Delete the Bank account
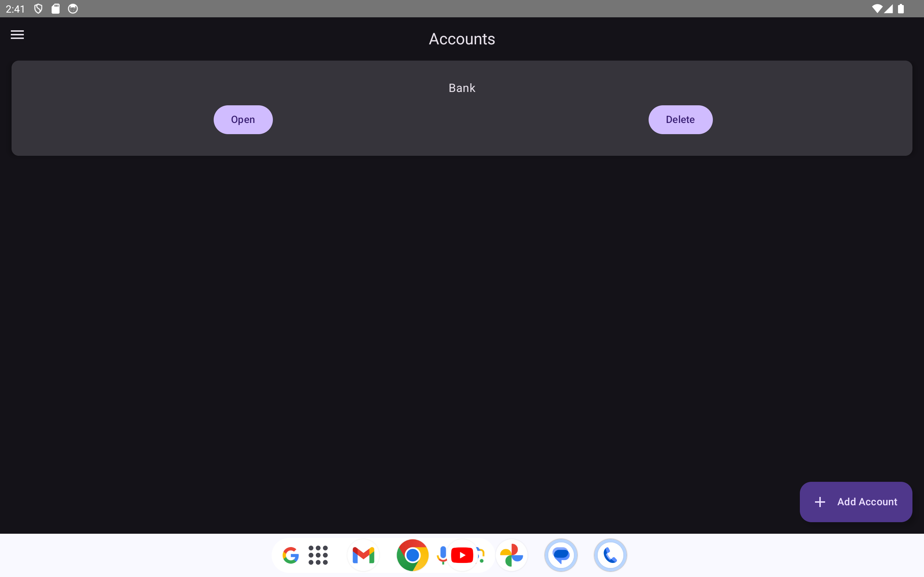The height and width of the screenshot is (577, 924). (x=680, y=119)
